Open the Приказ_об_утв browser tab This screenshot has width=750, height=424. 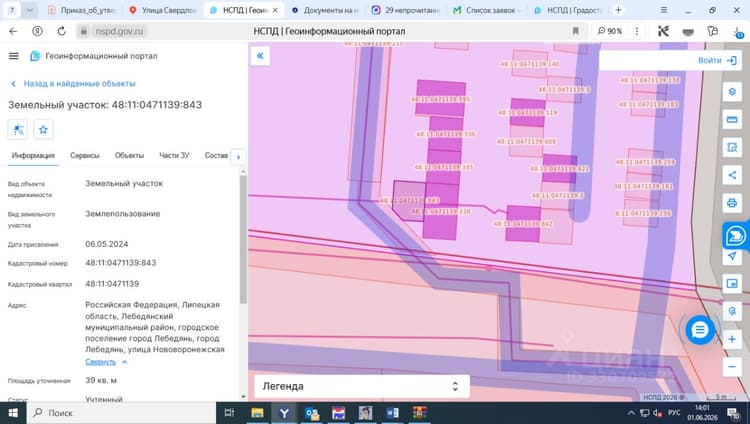82,10
